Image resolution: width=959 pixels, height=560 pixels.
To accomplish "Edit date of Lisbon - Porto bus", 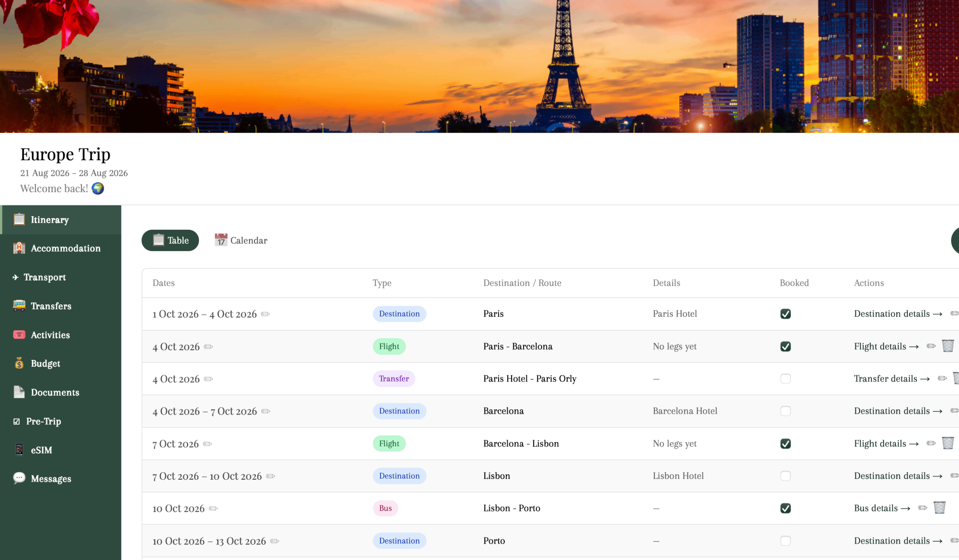I will coord(213,508).
